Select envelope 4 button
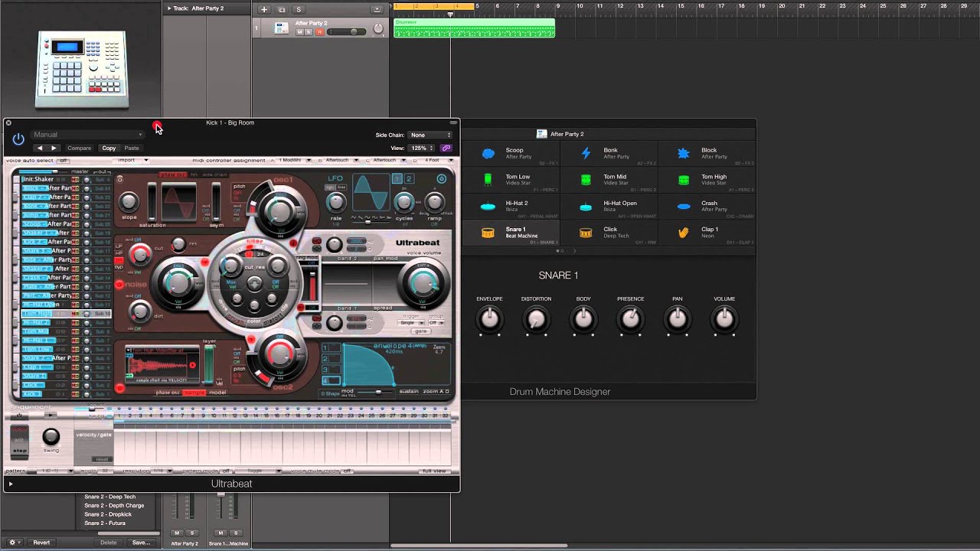Image resolution: width=980 pixels, height=551 pixels. 330,380
